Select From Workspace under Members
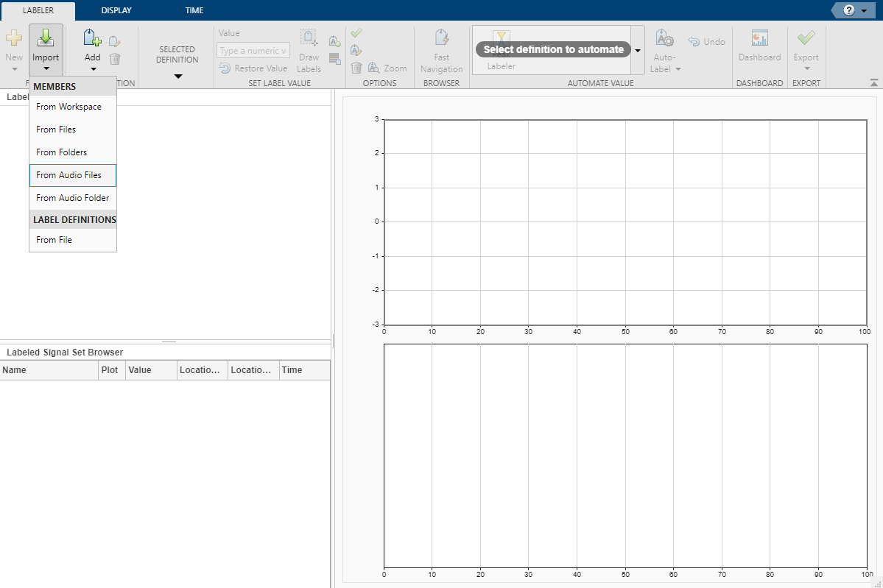 (68, 106)
